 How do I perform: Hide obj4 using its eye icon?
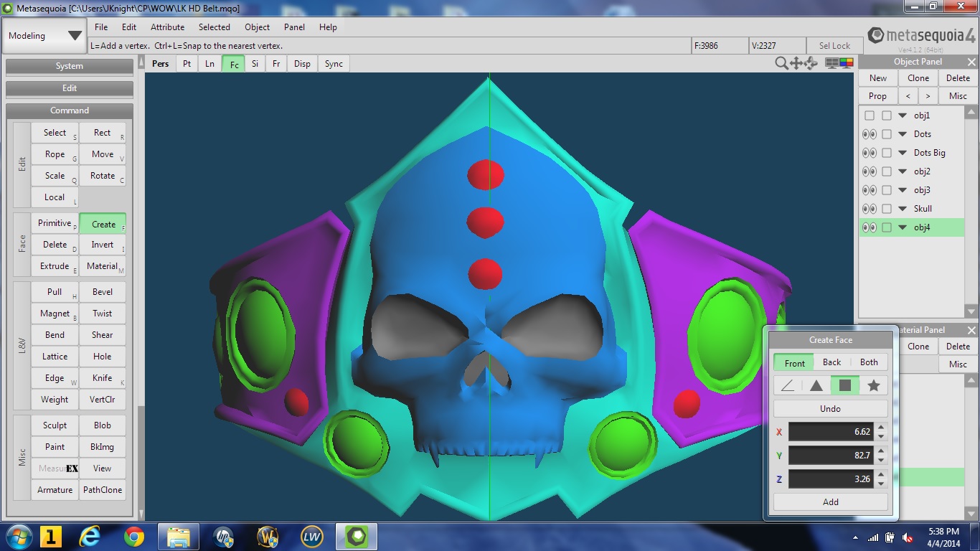[x=870, y=227]
